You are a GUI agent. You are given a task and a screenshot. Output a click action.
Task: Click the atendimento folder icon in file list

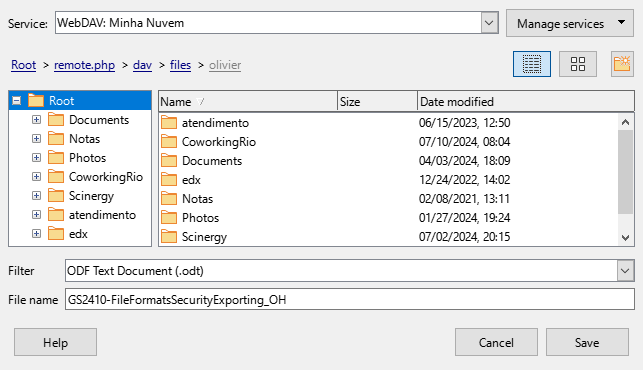[x=169, y=123]
